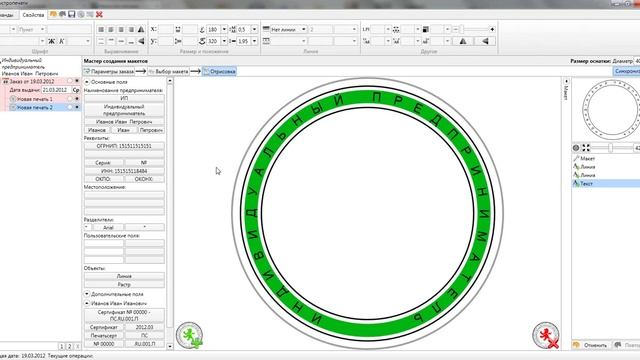The height and width of the screenshot is (360, 640).
Task: Open the start angle 180 dropdown
Action: (x=224, y=29)
